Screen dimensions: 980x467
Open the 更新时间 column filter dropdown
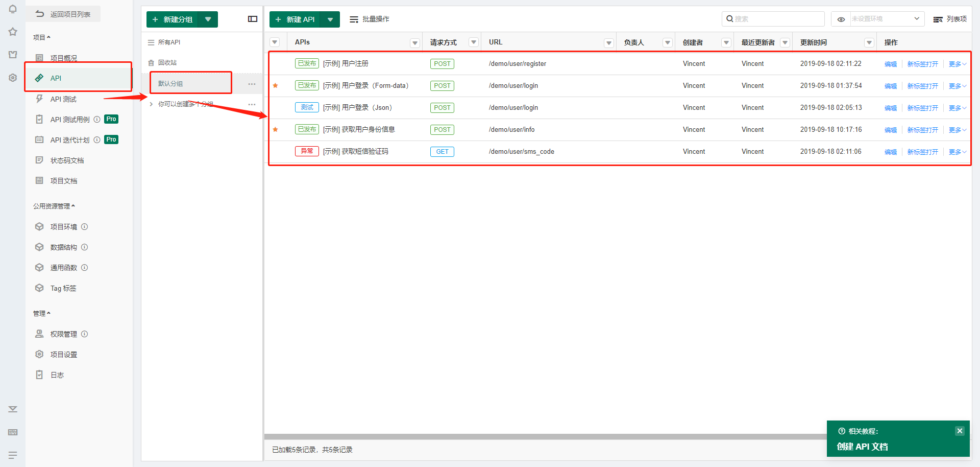click(869, 42)
